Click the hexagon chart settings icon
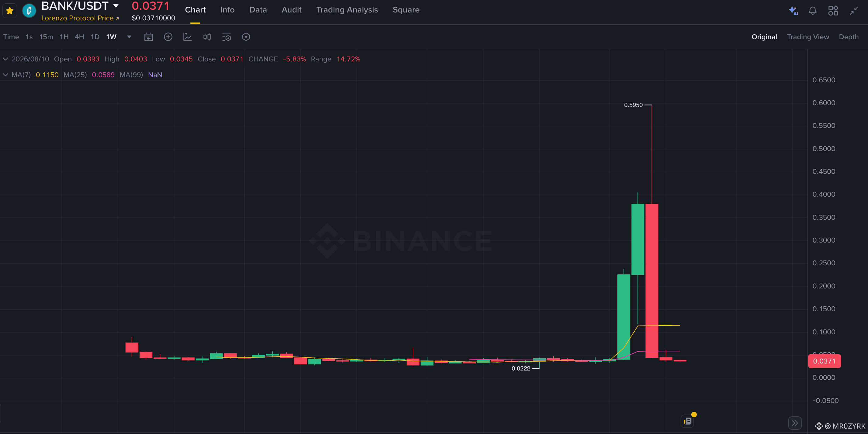 click(x=246, y=37)
